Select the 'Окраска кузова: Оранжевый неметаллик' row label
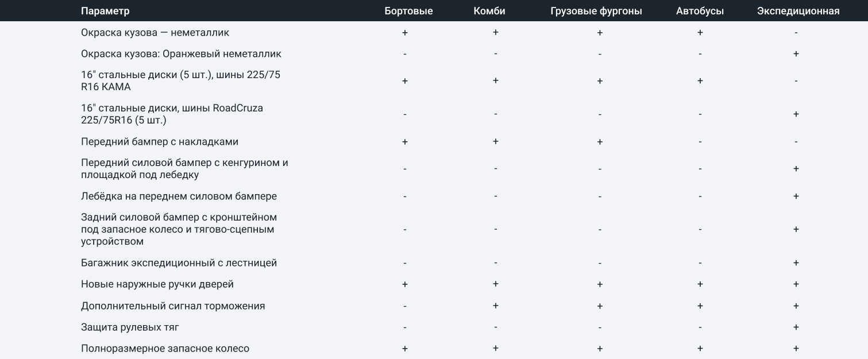The image size is (868, 359). (181, 54)
